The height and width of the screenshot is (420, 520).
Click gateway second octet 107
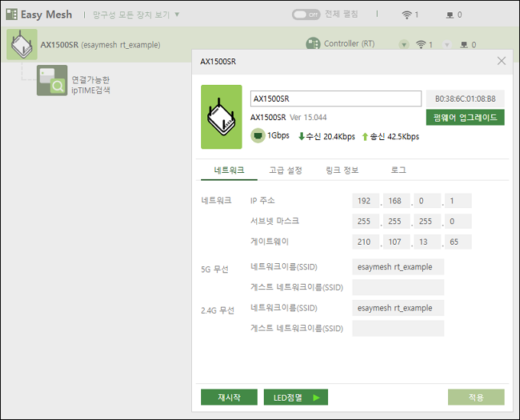(x=397, y=242)
